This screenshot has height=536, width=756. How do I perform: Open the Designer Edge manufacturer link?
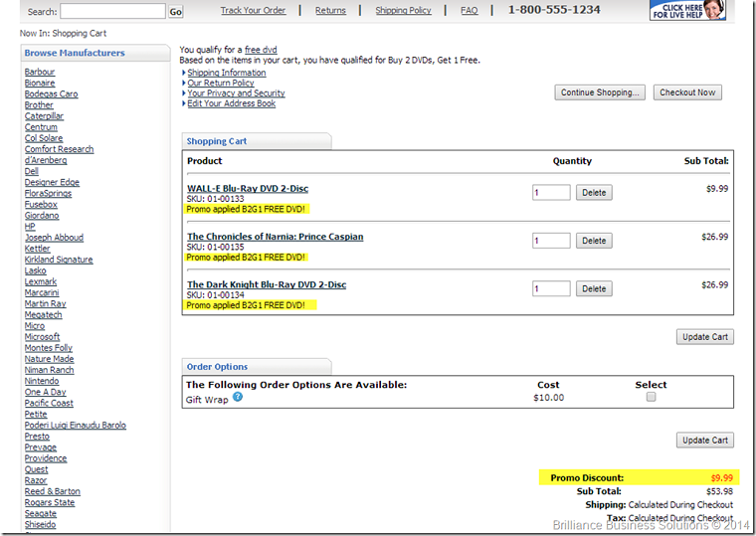pos(52,182)
